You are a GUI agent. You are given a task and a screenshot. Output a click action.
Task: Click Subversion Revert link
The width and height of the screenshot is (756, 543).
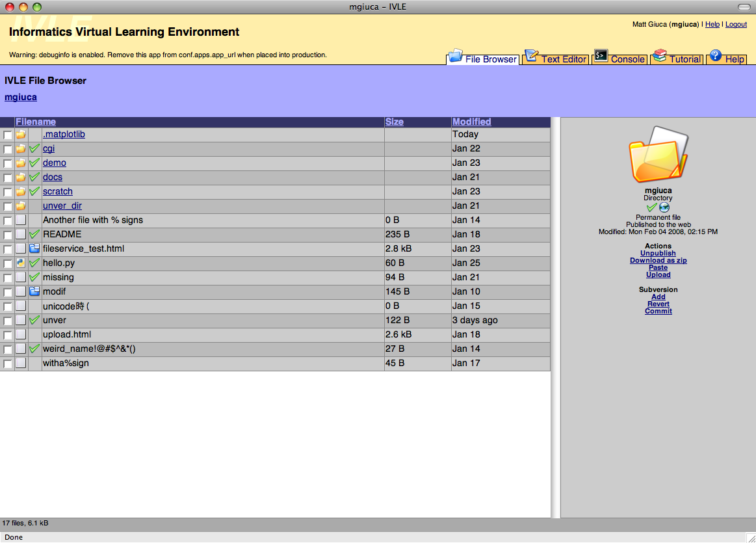pyautogui.click(x=658, y=304)
